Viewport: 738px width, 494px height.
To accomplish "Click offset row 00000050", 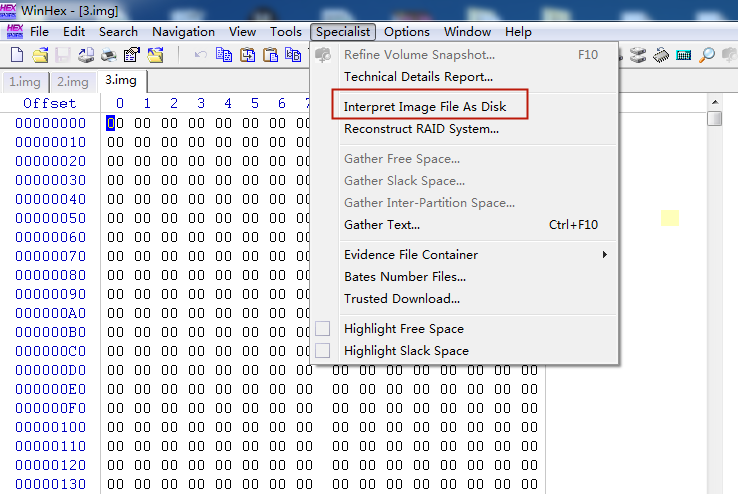I will 50,218.
